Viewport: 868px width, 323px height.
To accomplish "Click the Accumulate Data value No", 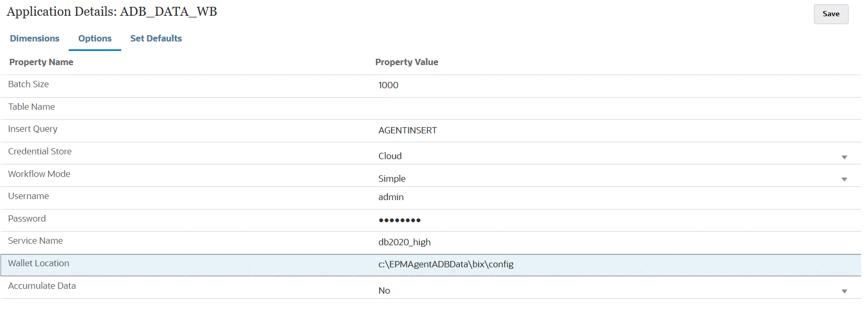I will [x=384, y=290].
